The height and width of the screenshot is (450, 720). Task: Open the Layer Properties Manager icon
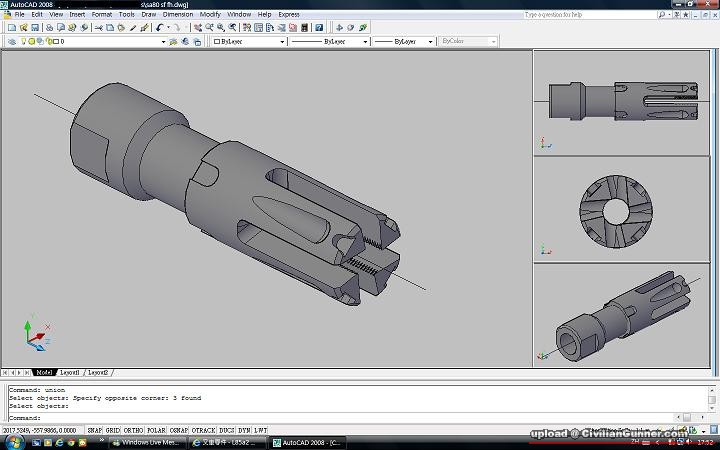pyautogui.click(x=10, y=42)
